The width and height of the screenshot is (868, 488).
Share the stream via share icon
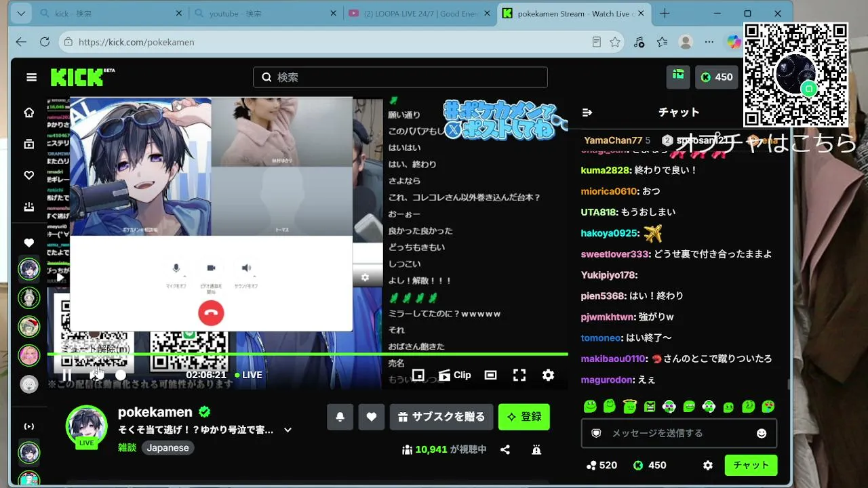pos(505,449)
